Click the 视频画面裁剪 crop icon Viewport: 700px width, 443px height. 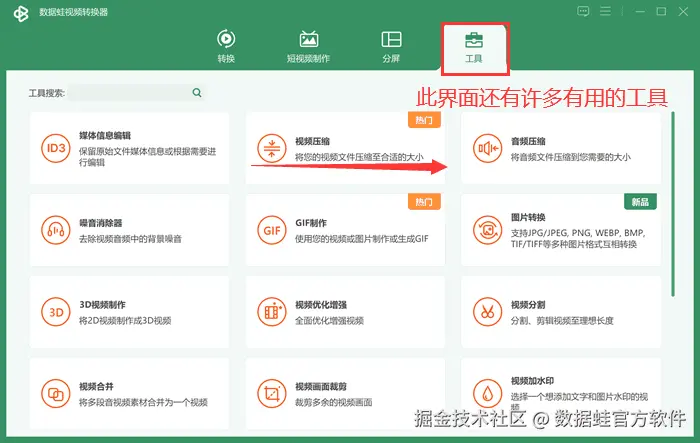(271, 394)
